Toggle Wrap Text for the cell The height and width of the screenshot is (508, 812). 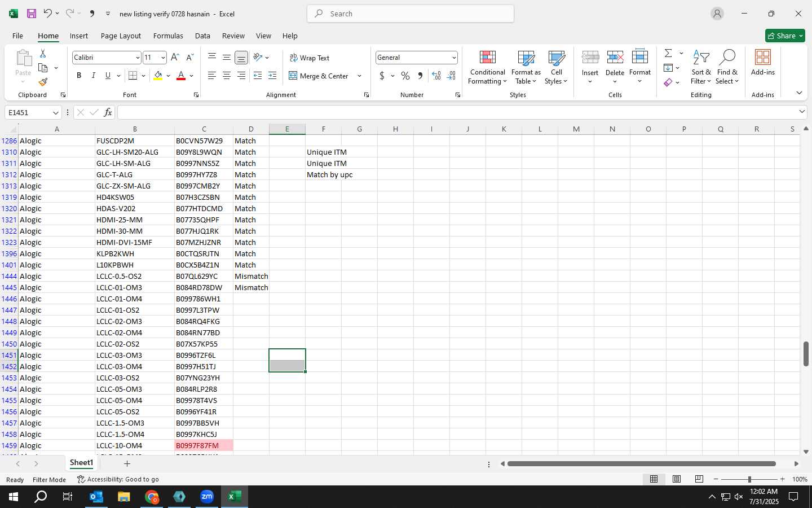310,58
